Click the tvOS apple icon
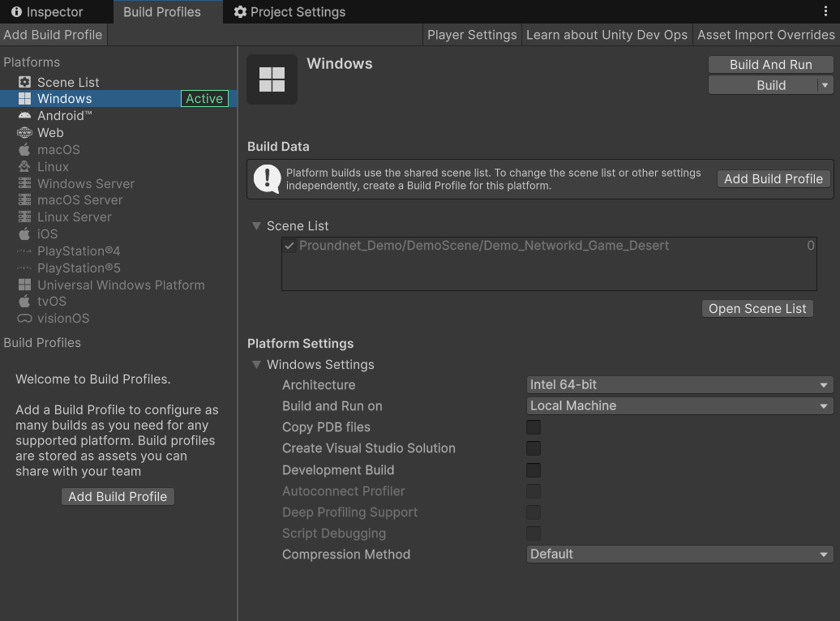Image resolution: width=840 pixels, height=621 pixels. click(x=24, y=301)
